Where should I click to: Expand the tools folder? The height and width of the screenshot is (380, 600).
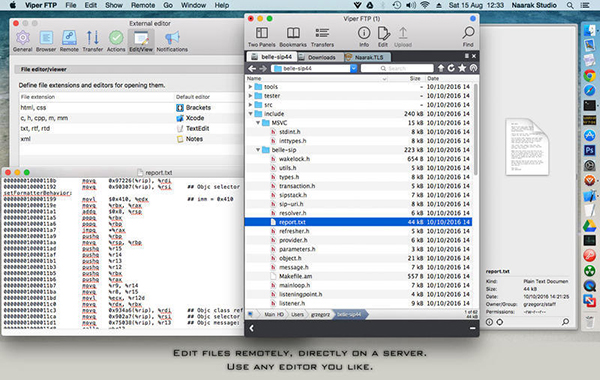click(250, 87)
